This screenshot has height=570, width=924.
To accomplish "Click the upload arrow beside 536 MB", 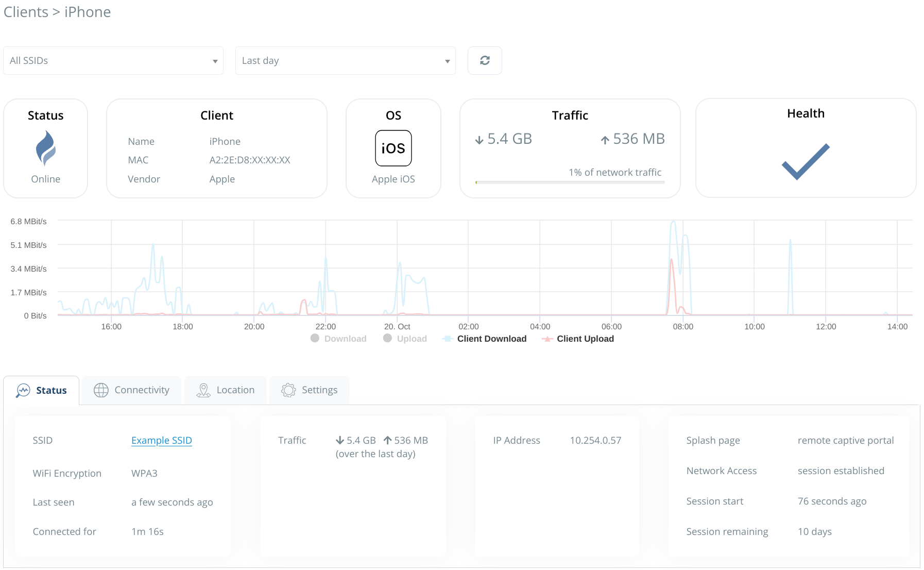I will (605, 140).
